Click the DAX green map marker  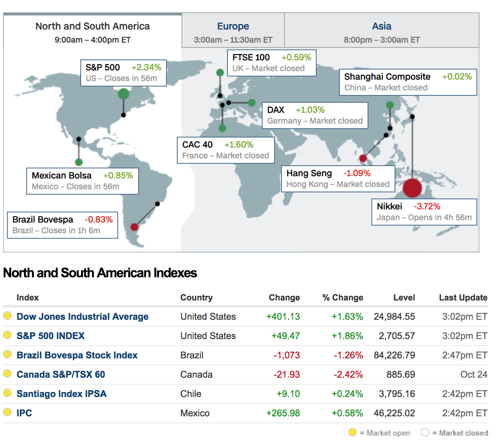pos(252,103)
